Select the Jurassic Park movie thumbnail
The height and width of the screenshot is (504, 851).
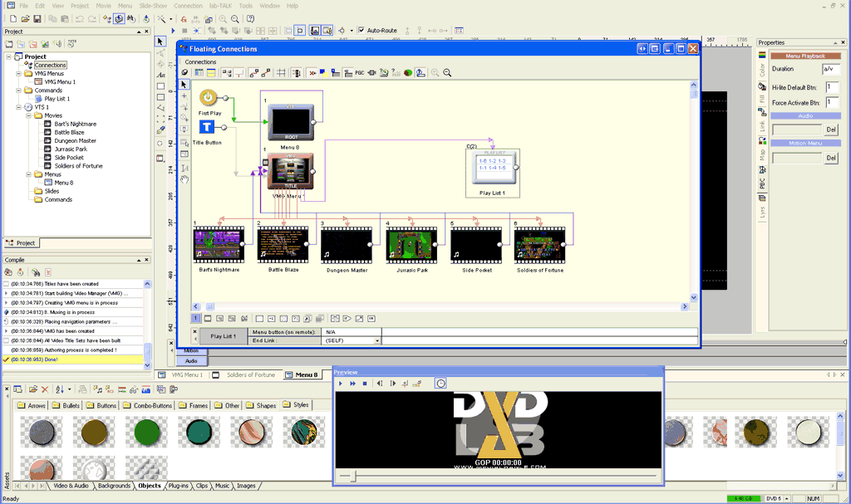[x=411, y=245]
